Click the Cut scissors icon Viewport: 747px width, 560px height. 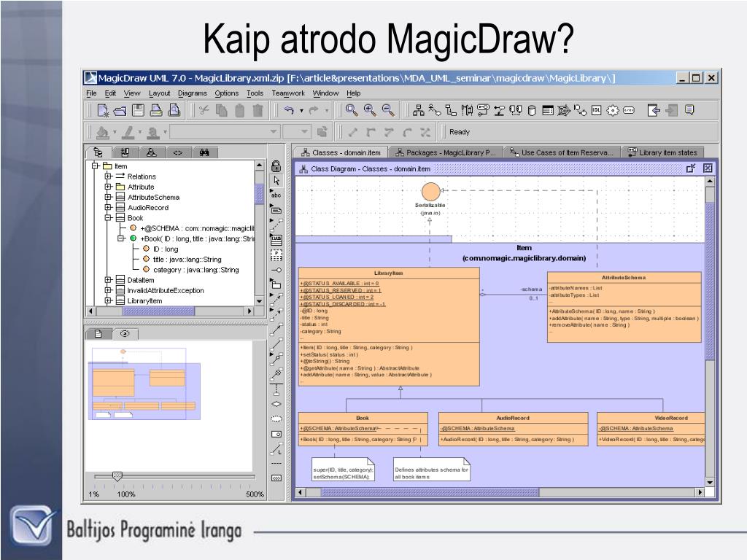point(204,111)
